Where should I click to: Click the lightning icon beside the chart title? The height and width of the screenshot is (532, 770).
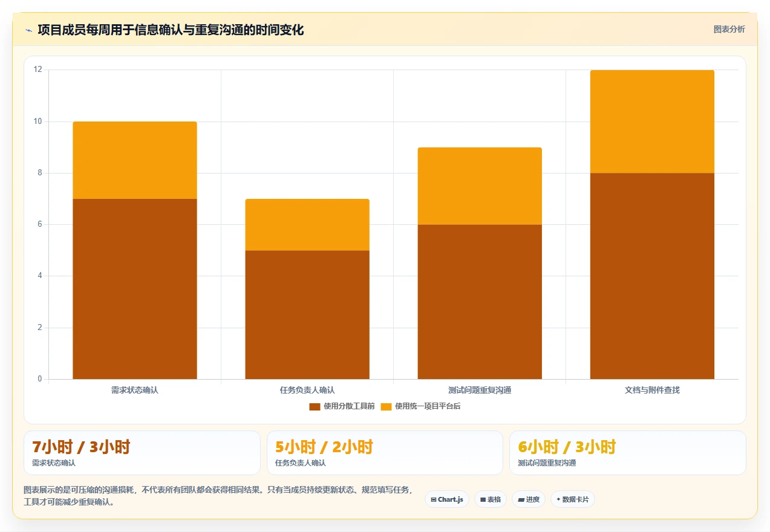pos(29,30)
